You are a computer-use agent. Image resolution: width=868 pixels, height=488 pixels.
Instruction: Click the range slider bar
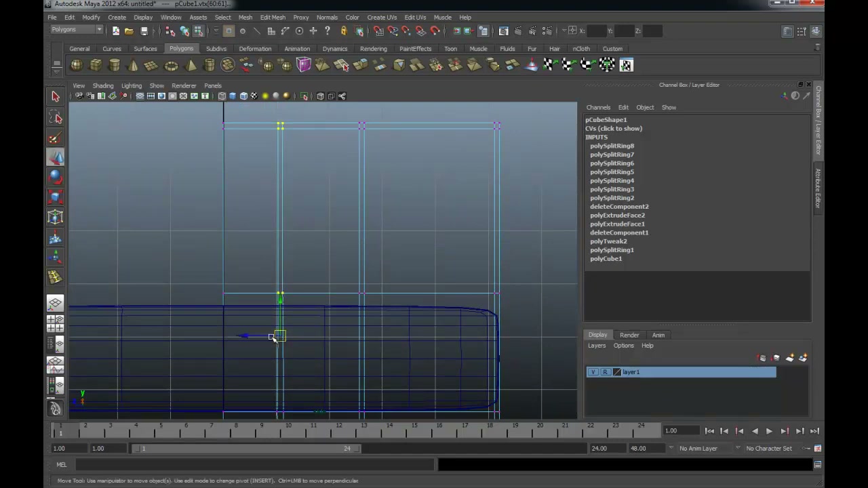click(247, 449)
